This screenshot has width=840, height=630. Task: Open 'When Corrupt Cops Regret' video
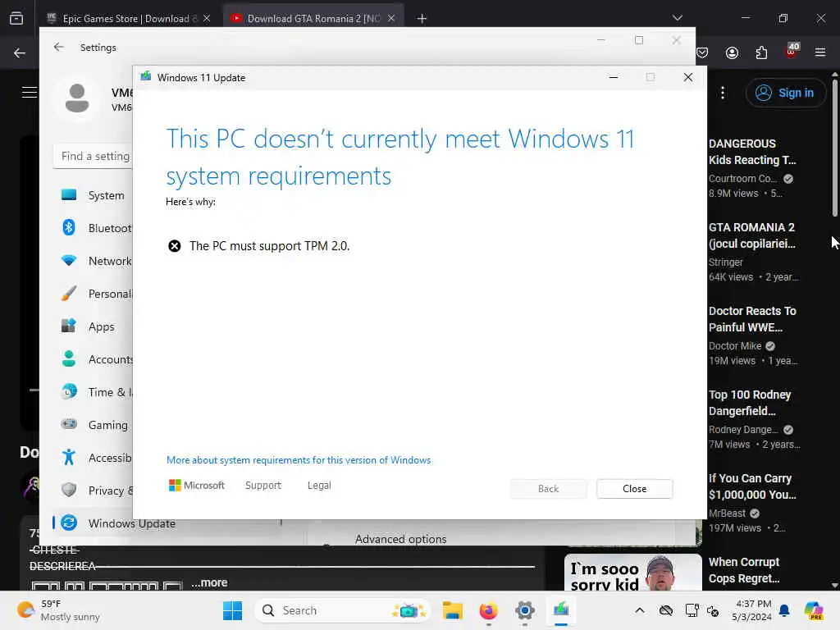pos(744,570)
